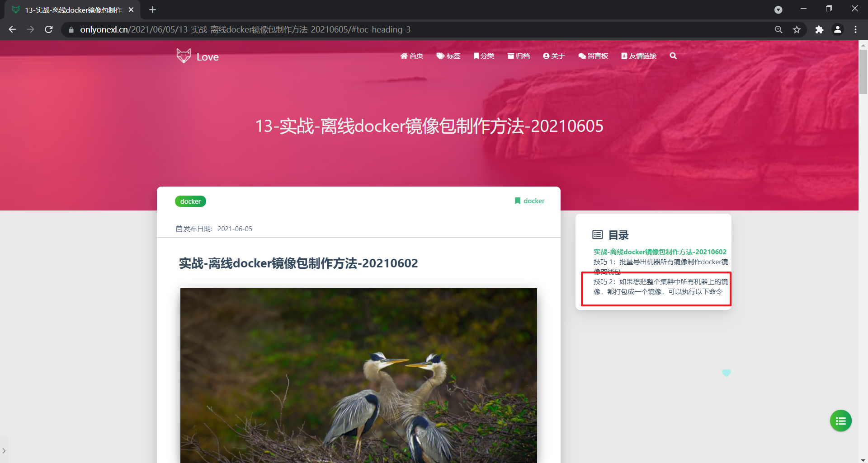Viewport: 868px width, 463px height.
Task: Click the fox logo icon
Action: pyautogui.click(x=184, y=56)
